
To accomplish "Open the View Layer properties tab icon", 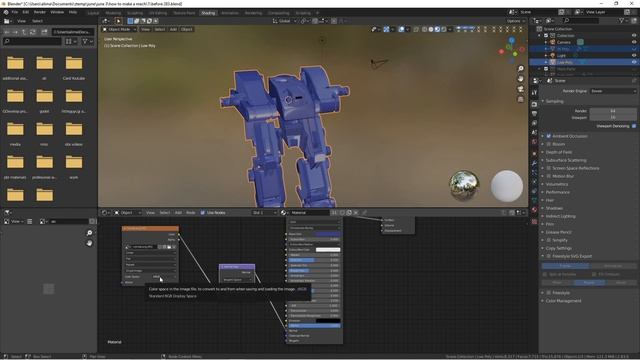I will 534,123.
